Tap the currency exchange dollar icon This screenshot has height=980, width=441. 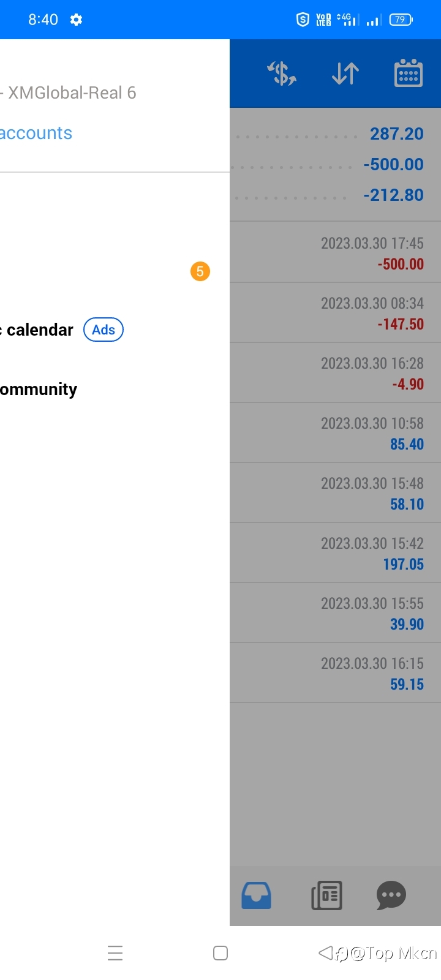point(282,74)
